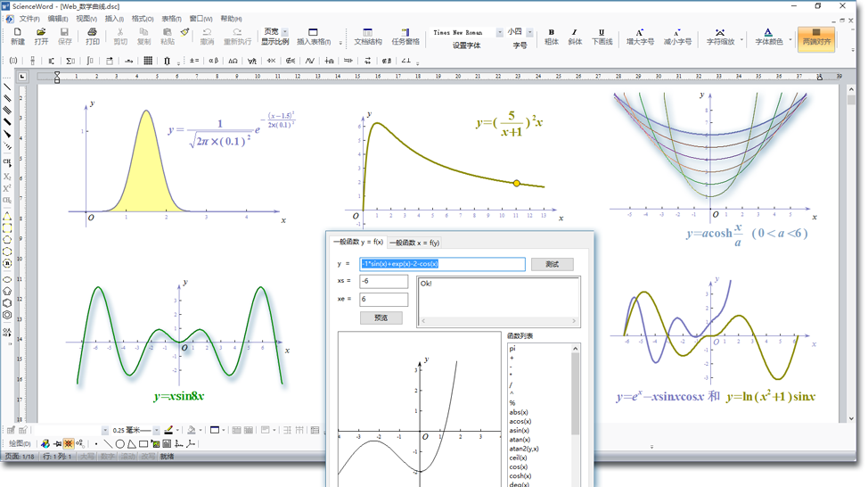Click the 打印 (Print) toolbar icon
This screenshot has height=487, width=868.
pyautogui.click(x=92, y=36)
